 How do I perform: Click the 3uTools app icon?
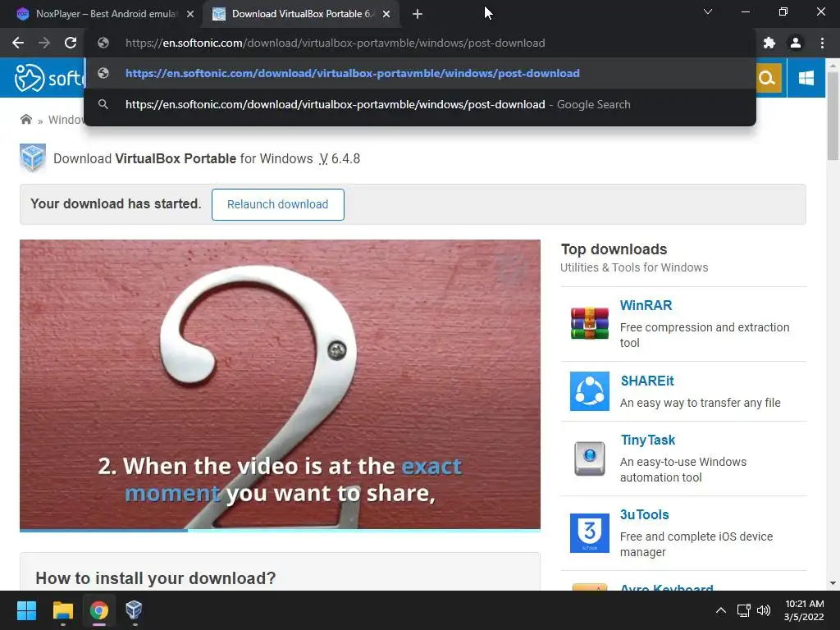coord(589,533)
